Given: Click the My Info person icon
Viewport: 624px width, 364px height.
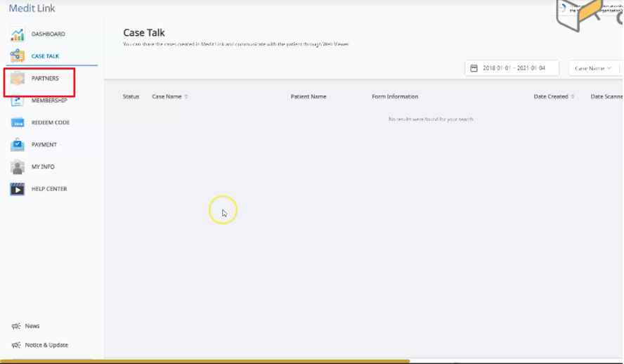Looking at the screenshot, I should pos(17,167).
